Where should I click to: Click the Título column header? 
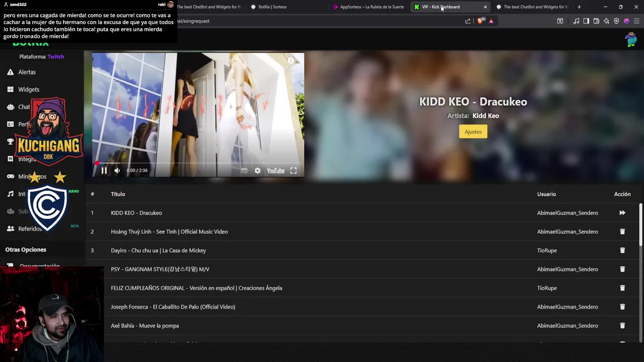pyautogui.click(x=118, y=194)
